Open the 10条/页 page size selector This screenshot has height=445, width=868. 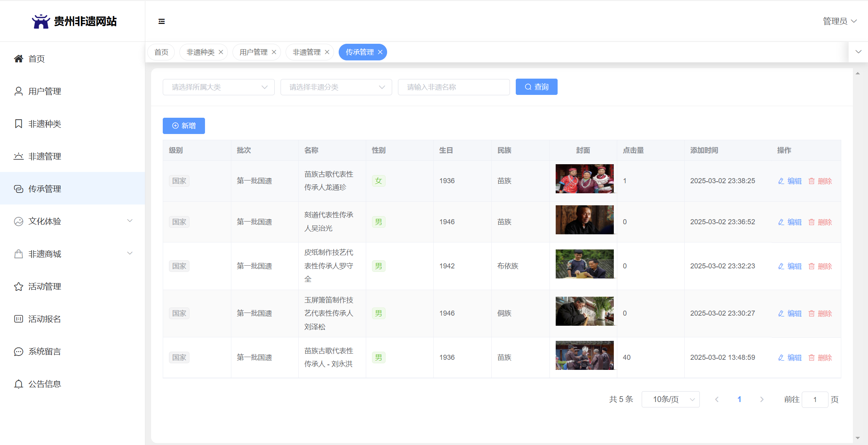tap(670, 399)
